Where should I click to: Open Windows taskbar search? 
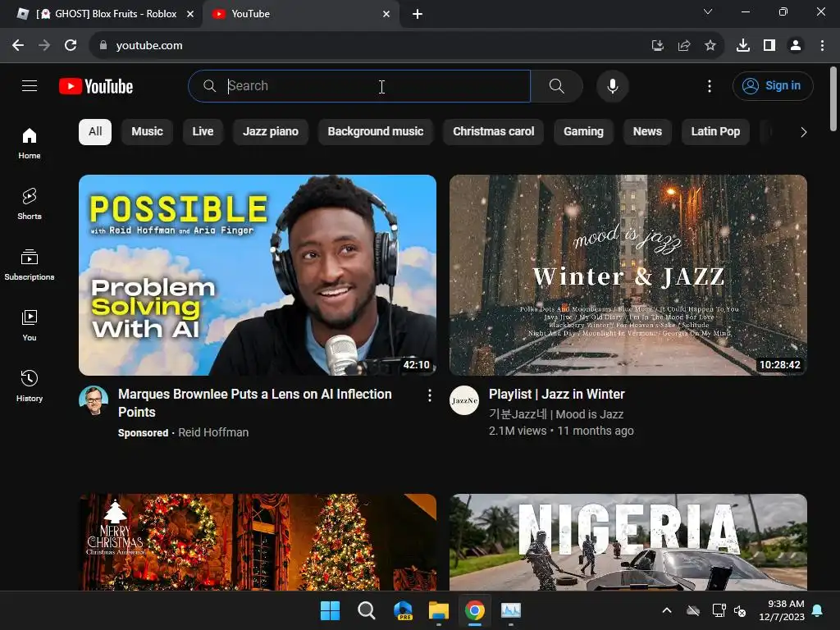(367, 610)
